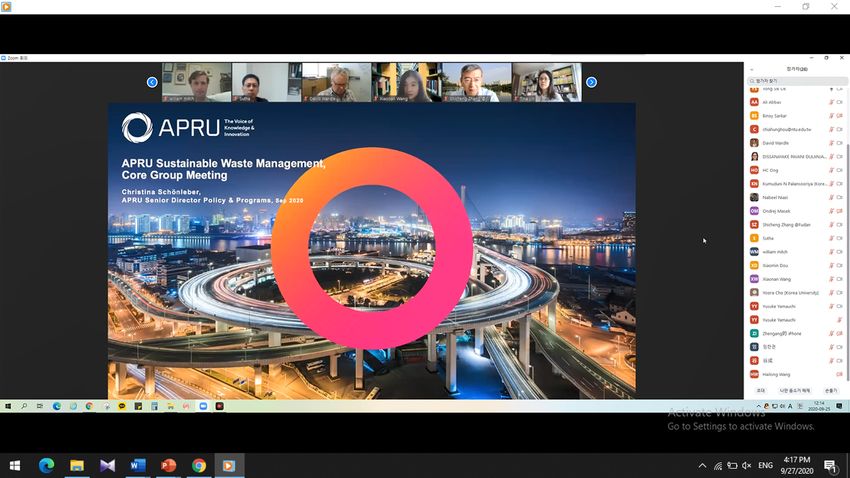The height and width of the screenshot is (478, 850).
Task: Toggle David Wardle's muted microphone icon
Action: [x=831, y=143]
